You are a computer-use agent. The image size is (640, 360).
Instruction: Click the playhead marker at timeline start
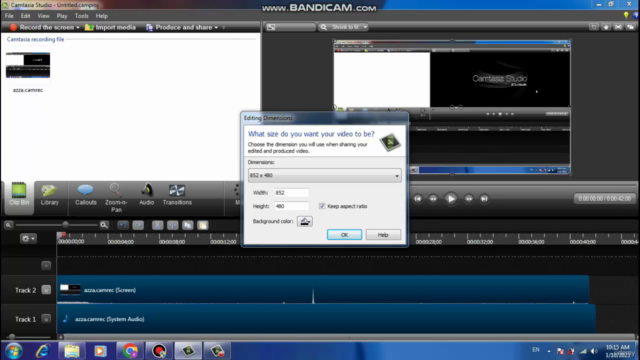pos(62,236)
